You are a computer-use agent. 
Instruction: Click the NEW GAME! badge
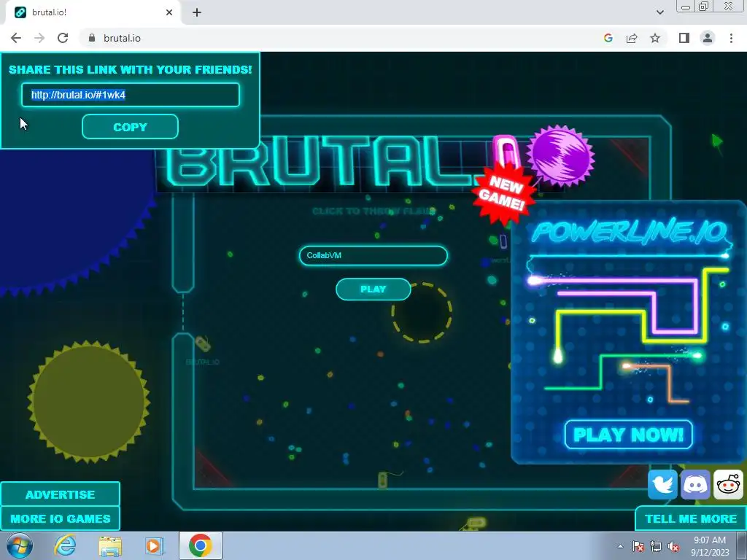(x=502, y=194)
